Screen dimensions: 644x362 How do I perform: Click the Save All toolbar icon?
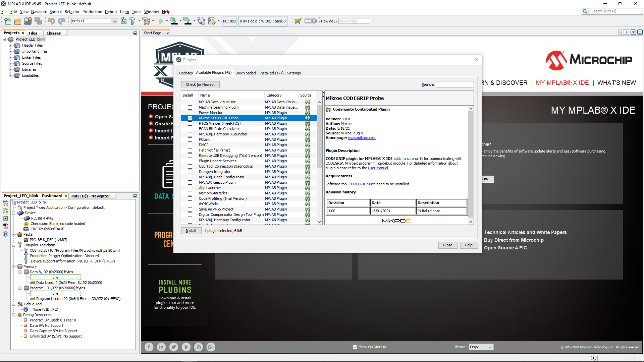coord(38,21)
